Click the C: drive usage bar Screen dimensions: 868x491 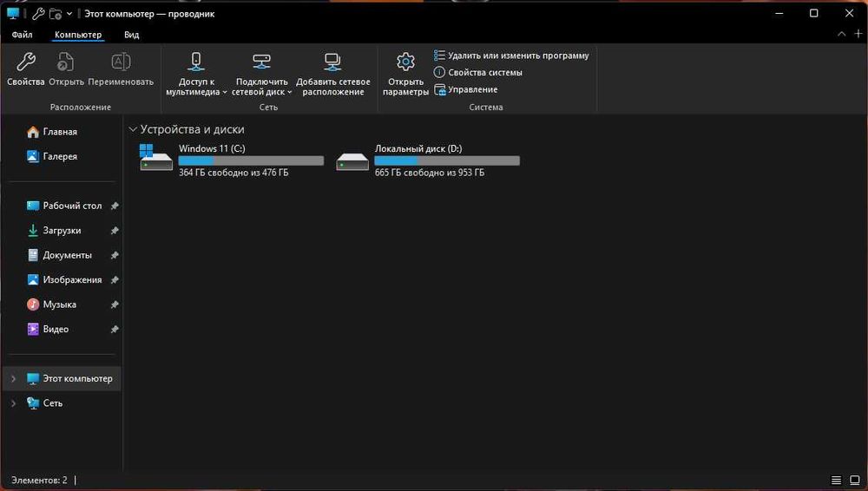(x=251, y=160)
